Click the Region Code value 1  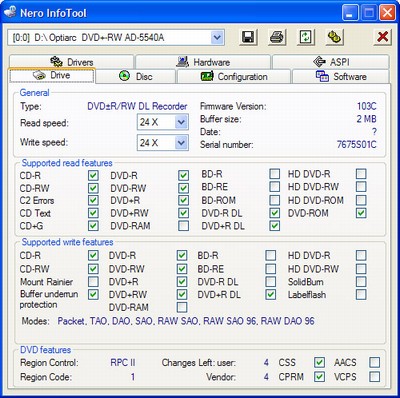point(133,377)
